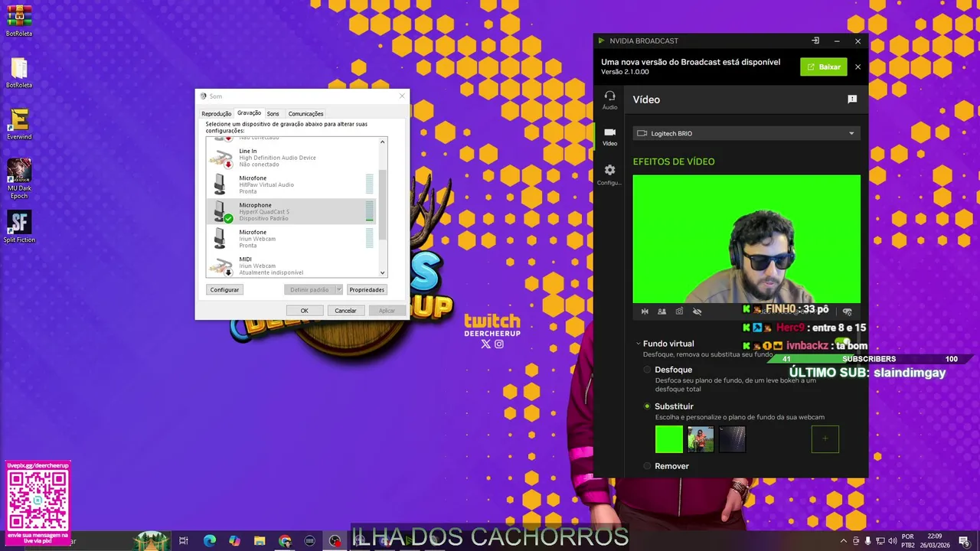Click the Configurar button in Som dialog
The height and width of the screenshot is (551, 980).
coord(225,289)
